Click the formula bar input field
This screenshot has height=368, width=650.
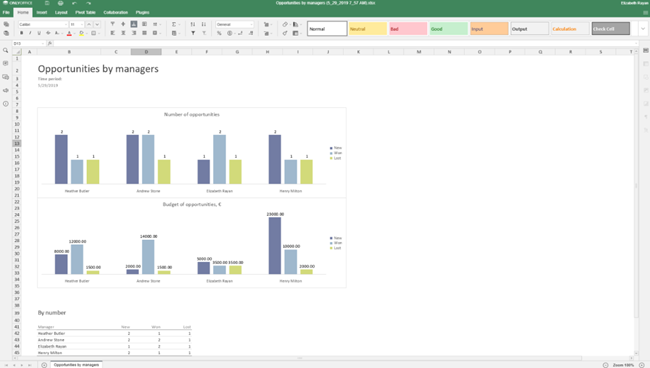345,43
